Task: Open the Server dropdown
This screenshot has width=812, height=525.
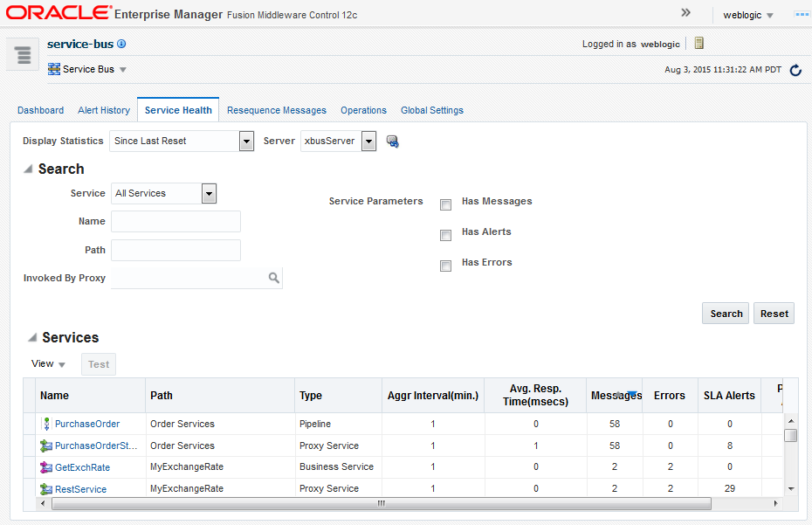Action: (368, 141)
